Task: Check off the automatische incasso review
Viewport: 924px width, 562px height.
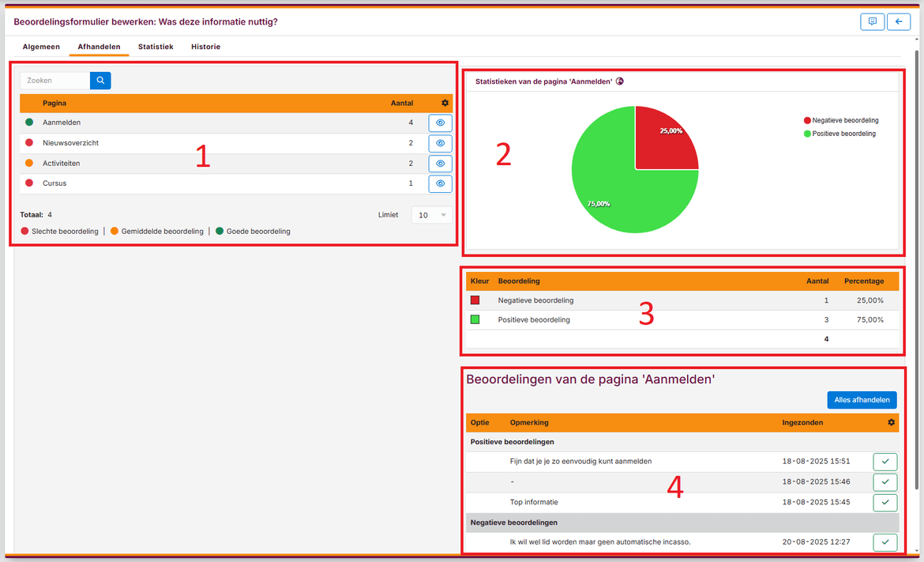Action: pyautogui.click(x=885, y=542)
